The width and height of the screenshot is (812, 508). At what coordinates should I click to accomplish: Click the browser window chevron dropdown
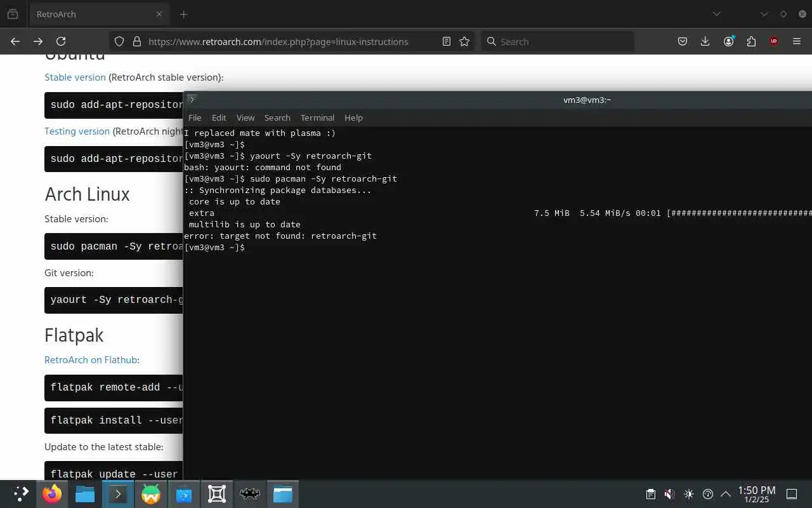[764, 14]
